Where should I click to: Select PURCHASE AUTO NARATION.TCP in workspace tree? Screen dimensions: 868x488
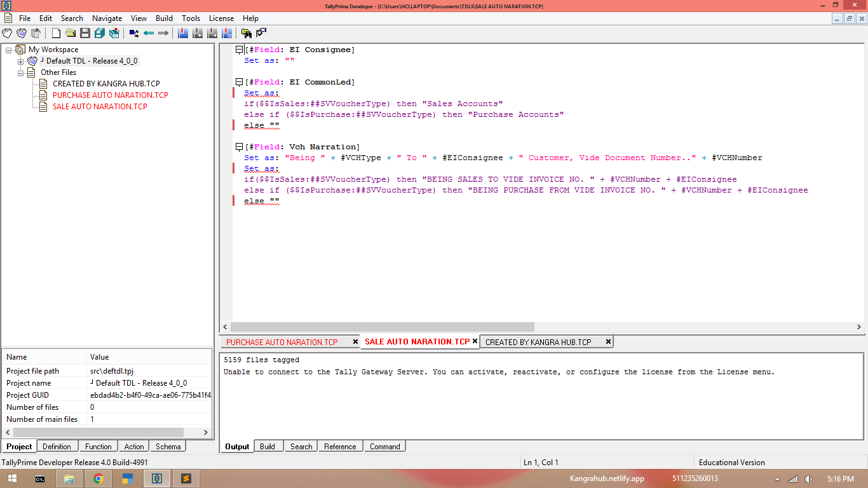point(110,95)
